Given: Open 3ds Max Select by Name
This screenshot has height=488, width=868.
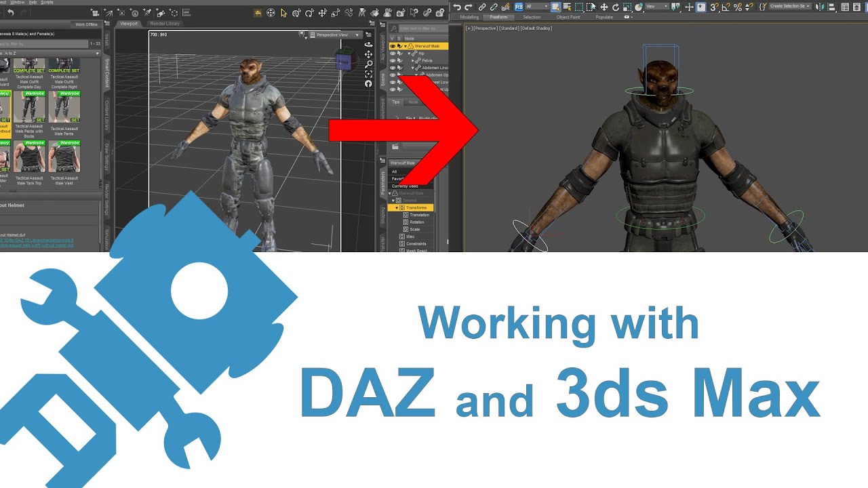Looking at the screenshot, I should click(x=568, y=7).
